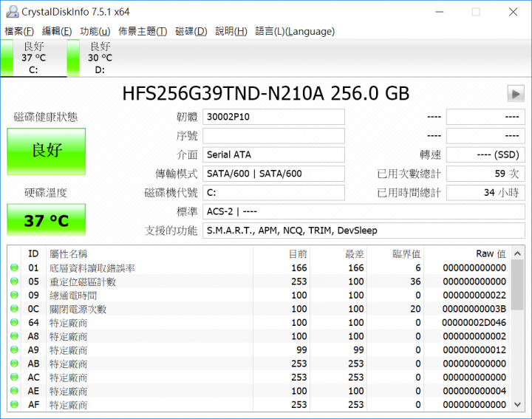The height and width of the screenshot is (419, 532).
Task: Click status dot for attribute 09
Action: [x=14, y=295]
